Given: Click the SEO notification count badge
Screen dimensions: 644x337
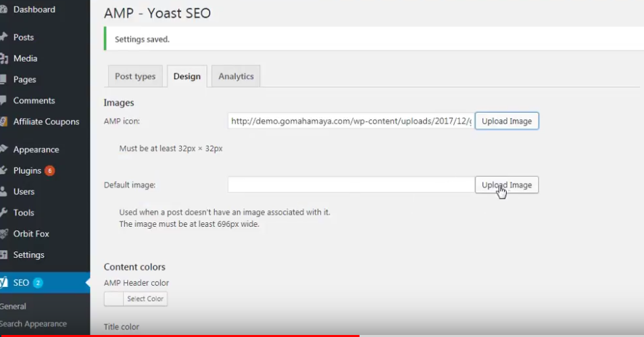Looking at the screenshot, I should coord(38,282).
